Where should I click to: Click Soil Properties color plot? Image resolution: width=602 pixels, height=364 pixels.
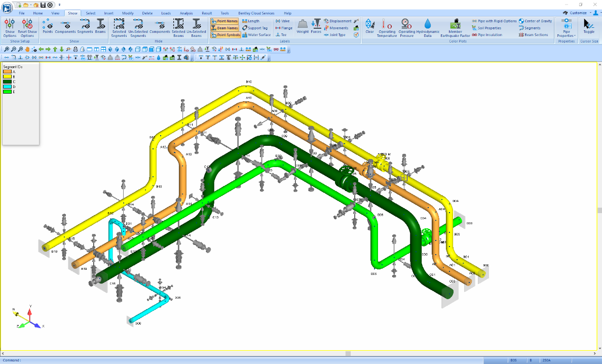(486, 28)
